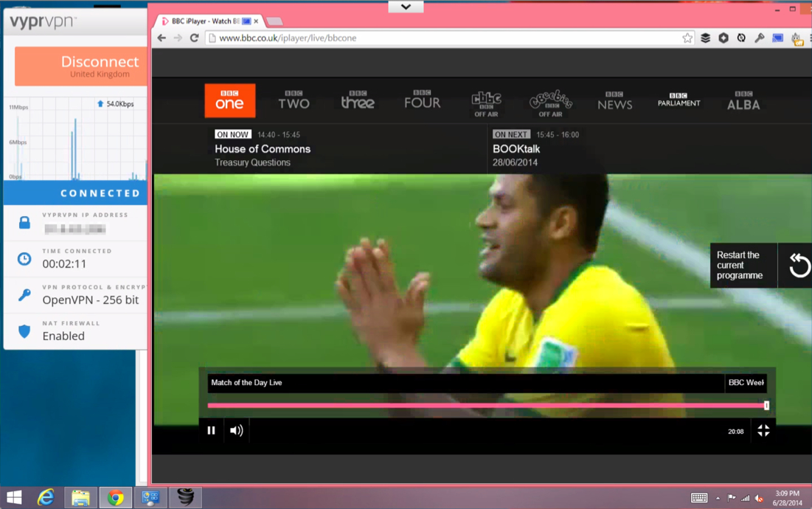Click the blue screen extension icon
The width and height of the screenshot is (812, 509).
tap(777, 38)
